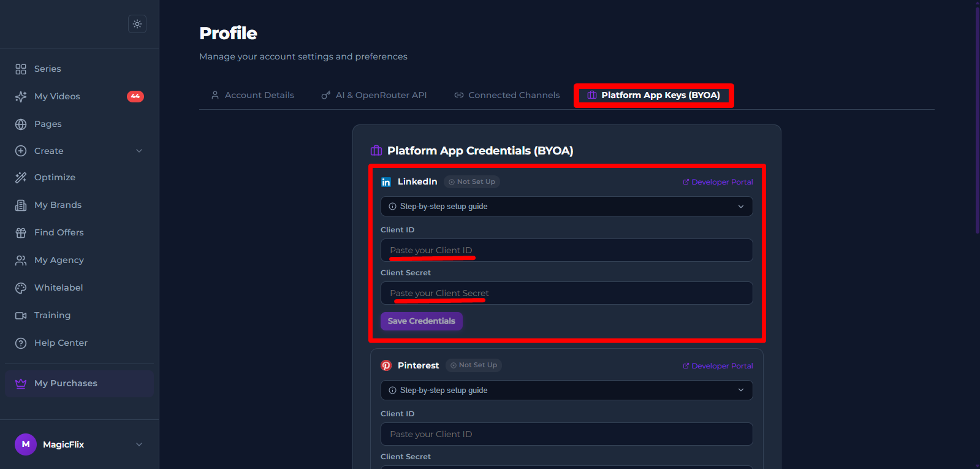Click the info icon in Pinterest setup guide

tap(392, 391)
